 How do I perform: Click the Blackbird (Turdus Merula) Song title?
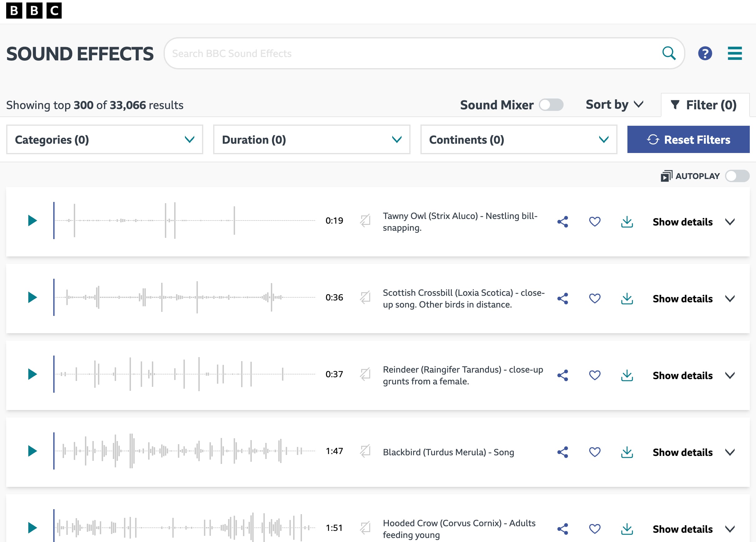point(448,452)
